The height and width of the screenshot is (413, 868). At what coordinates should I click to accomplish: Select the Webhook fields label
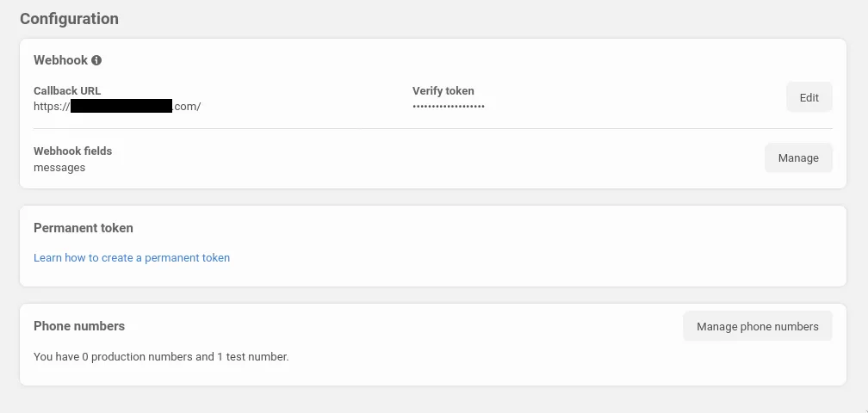[72, 151]
